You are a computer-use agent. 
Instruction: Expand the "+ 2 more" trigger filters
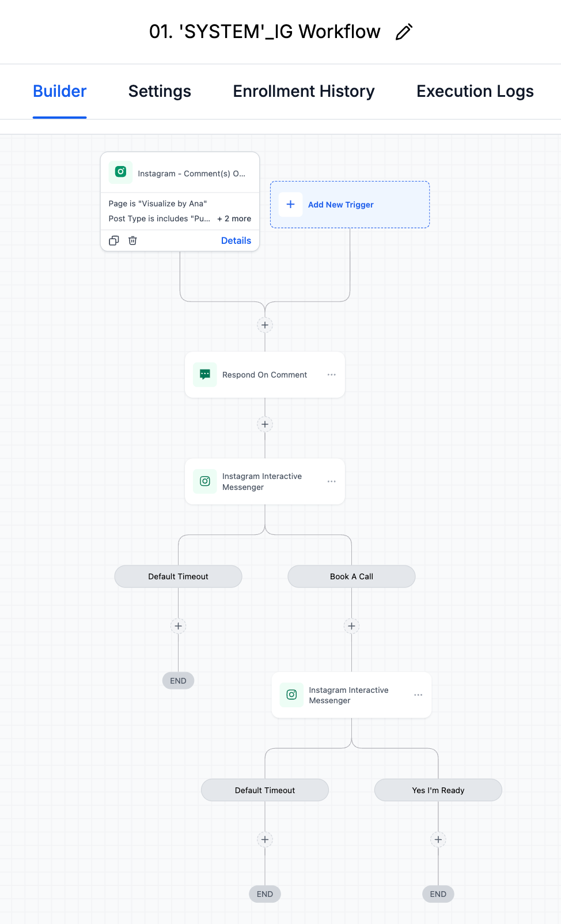234,218
